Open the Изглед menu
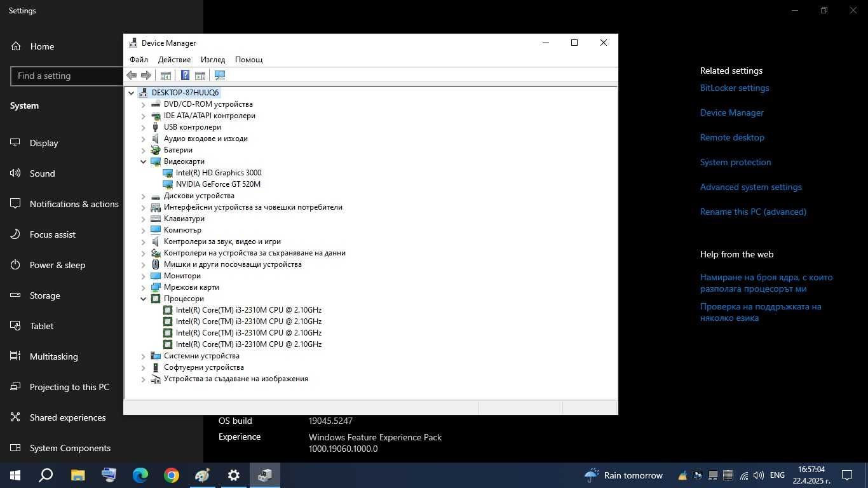Viewport: 868px width, 488px height. pos(213,60)
